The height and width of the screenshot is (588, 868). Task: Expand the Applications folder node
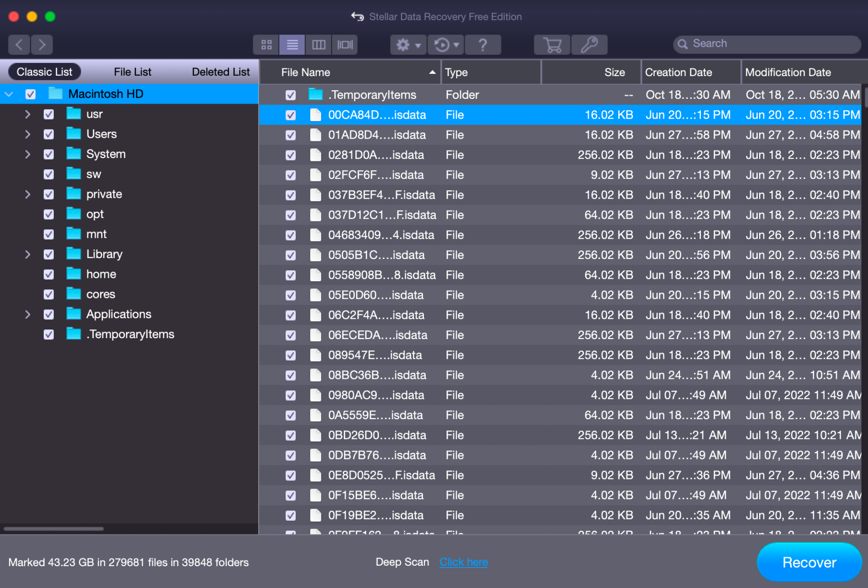[28, 315]
